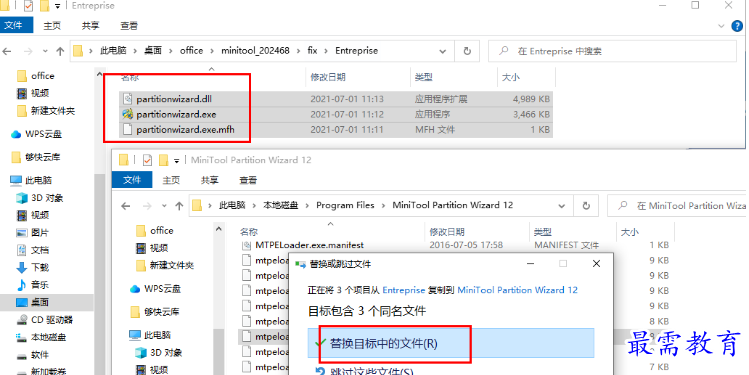Click properties checkmark icon in MiniTool title bar
Image resolution: width=749 pixels, height=375 pixels.
click(x=147, y=160)
